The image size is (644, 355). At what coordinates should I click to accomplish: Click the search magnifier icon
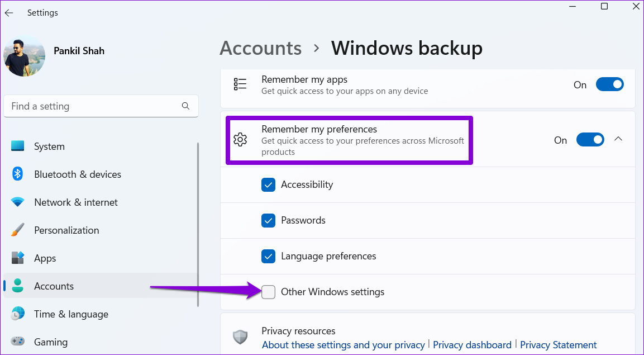point(185,106)
